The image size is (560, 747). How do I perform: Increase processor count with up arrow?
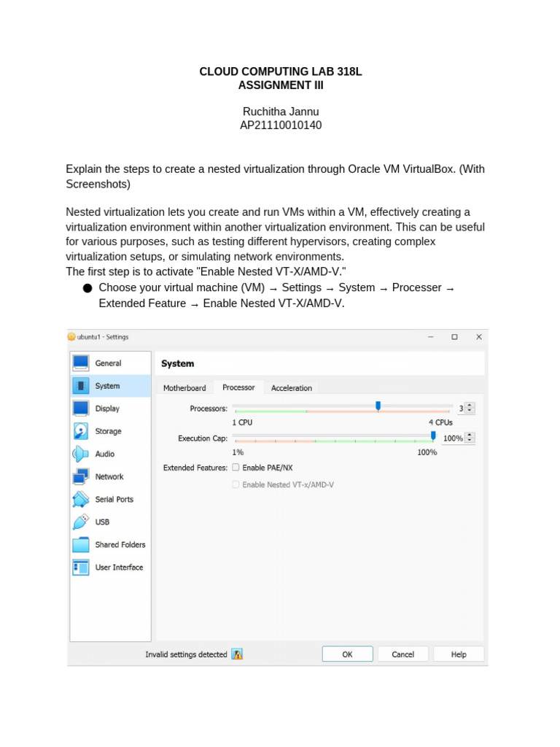tap(470, 406)
